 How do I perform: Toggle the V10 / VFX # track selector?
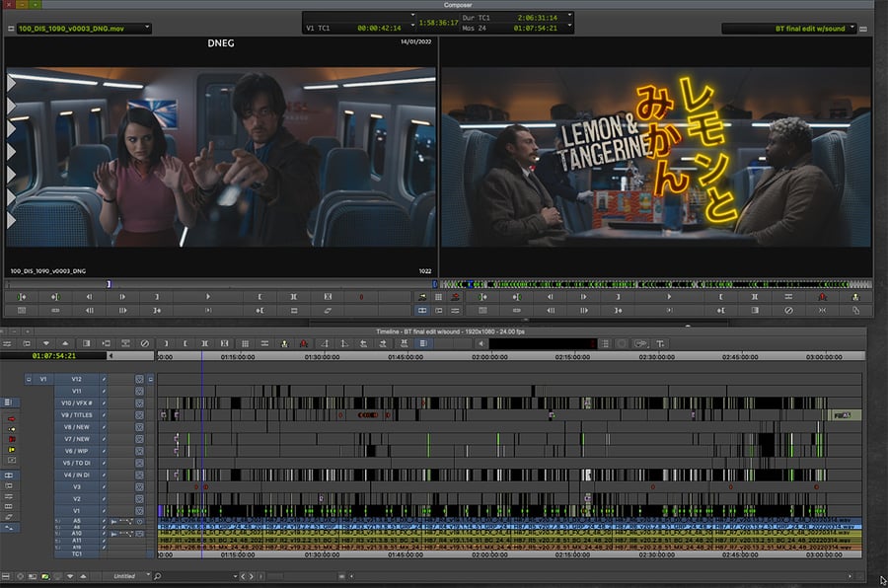(76, 403)
